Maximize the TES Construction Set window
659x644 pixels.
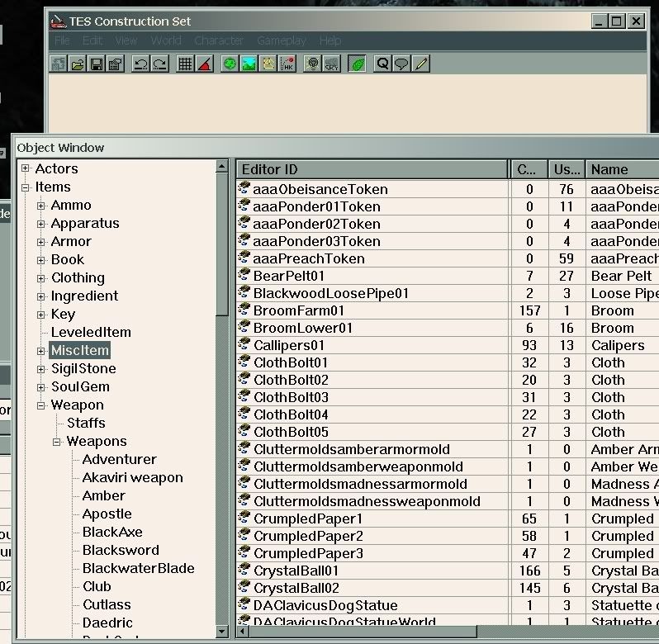[x=617, y=21]
